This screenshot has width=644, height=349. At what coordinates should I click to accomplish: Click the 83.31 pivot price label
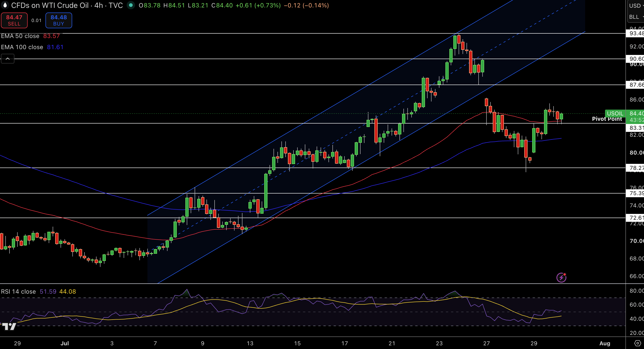pyautogui.click(x=635, y=128)
